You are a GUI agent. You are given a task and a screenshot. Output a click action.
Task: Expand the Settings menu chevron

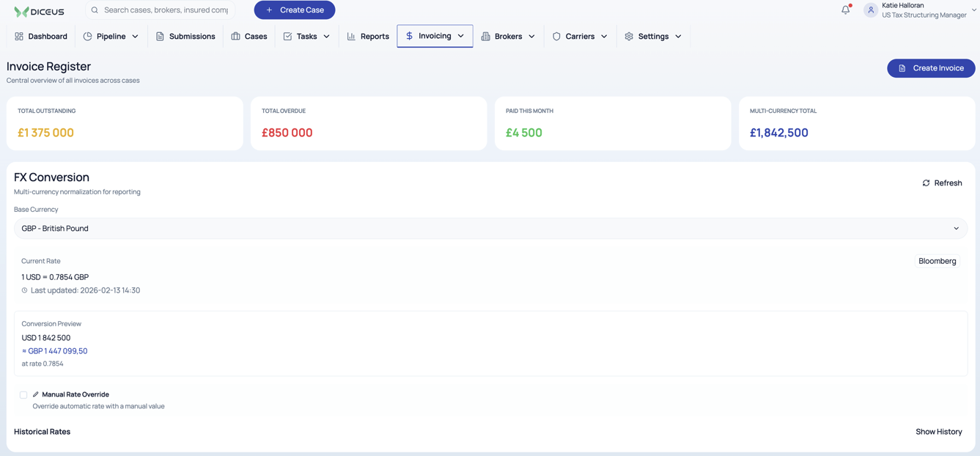pyautogui.click(x=678, y=36)
